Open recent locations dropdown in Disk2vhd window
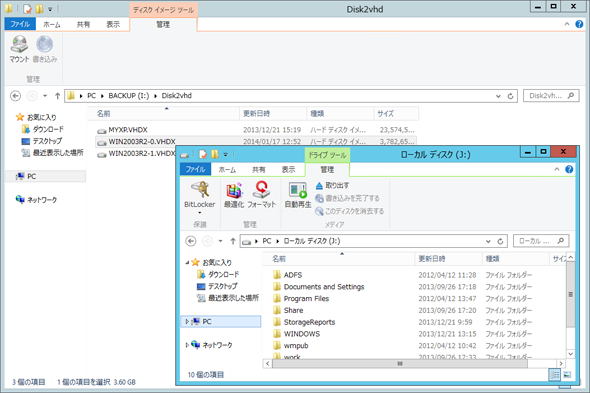Image resolution: width=590 pixels, height=393 pixels. click(45, 96)
